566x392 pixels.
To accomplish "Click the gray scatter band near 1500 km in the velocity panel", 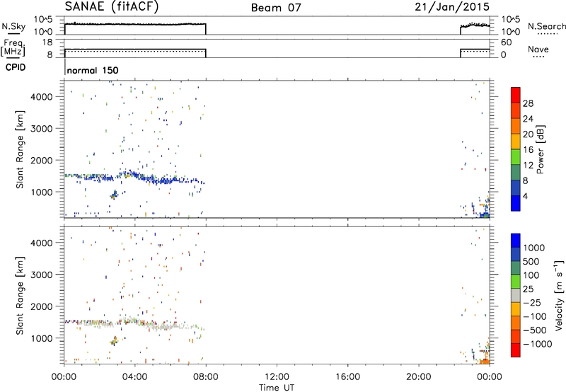I will pos(134,324).
